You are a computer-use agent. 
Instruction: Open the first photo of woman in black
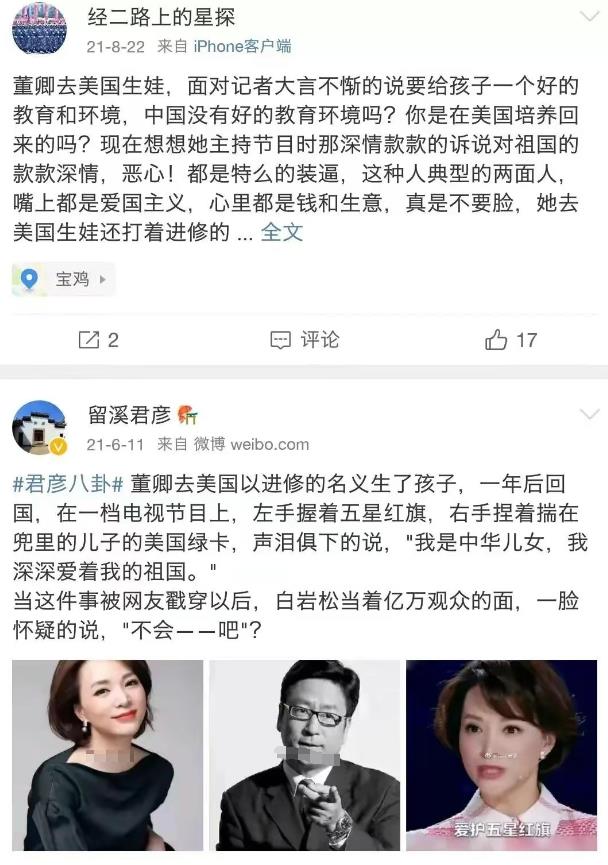tap(108, 755)
